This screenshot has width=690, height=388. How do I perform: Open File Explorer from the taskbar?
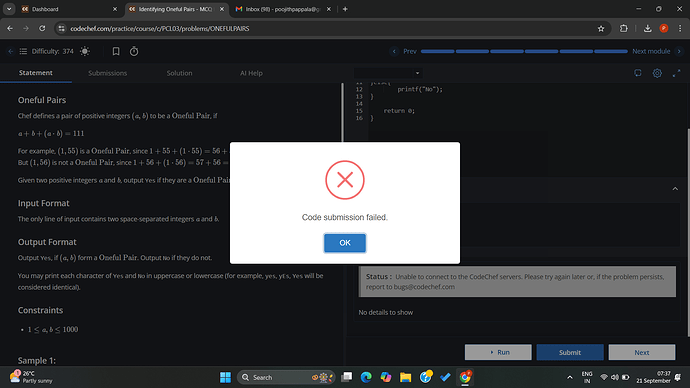click(405, 377)
